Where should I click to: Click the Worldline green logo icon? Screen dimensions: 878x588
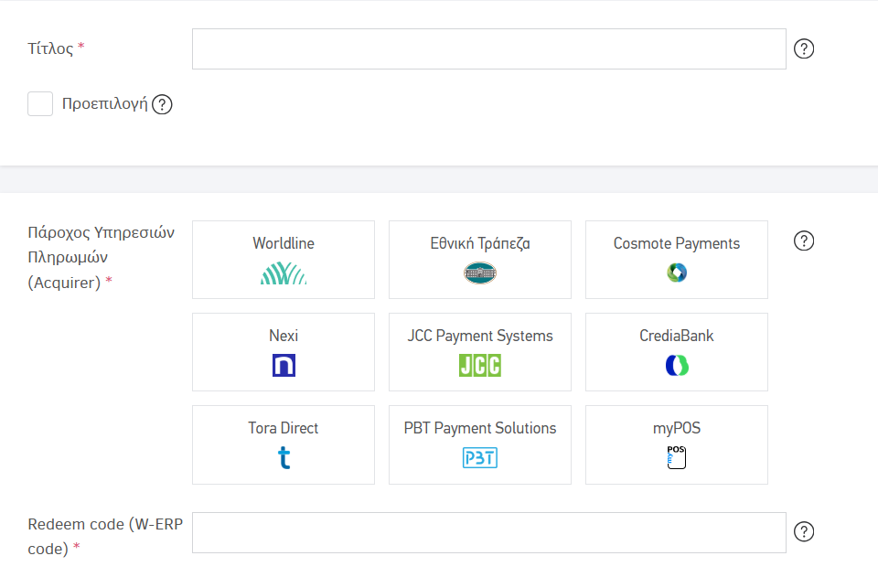pyautogui.click(x=284, y=273)
